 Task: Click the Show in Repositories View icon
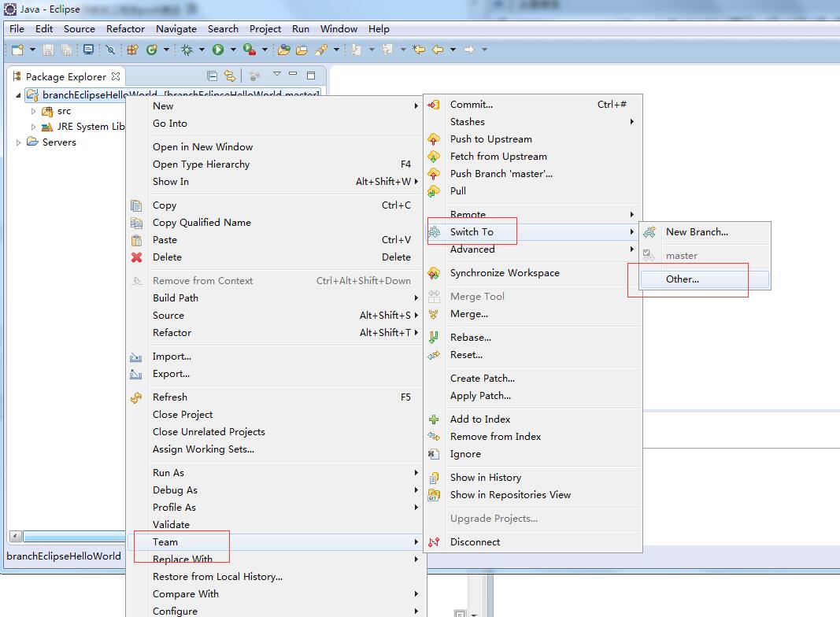click(x=434, y=495)
